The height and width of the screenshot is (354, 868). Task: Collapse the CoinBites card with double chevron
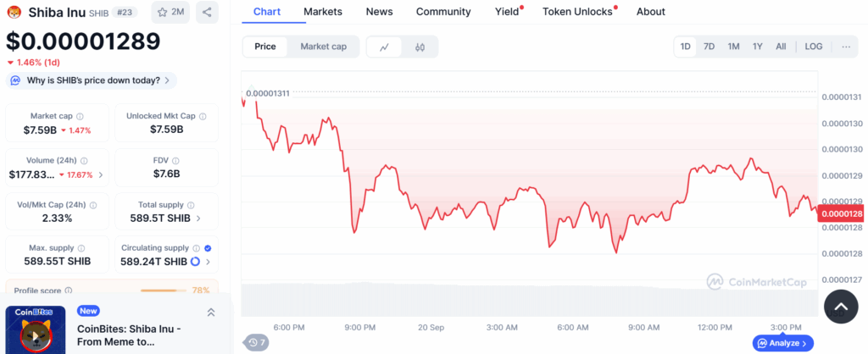tap(211, 313)
